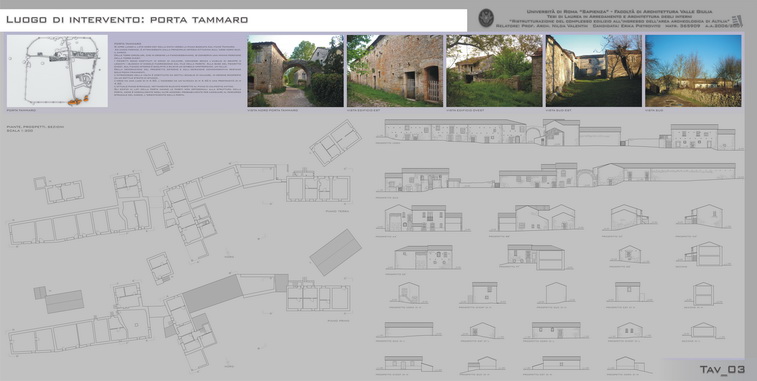Click the Luogo di intervento title banner
This screenshot has width=757, height=381.
(234, 20)
